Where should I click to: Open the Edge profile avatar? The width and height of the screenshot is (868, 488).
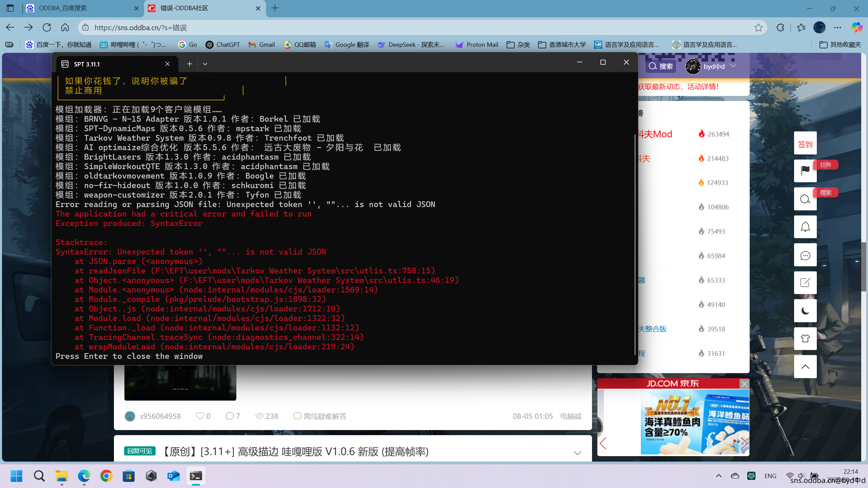820,27
